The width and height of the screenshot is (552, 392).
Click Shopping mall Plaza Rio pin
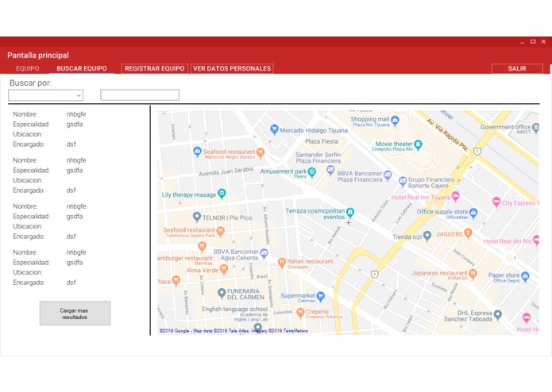(x=396, y=121)
